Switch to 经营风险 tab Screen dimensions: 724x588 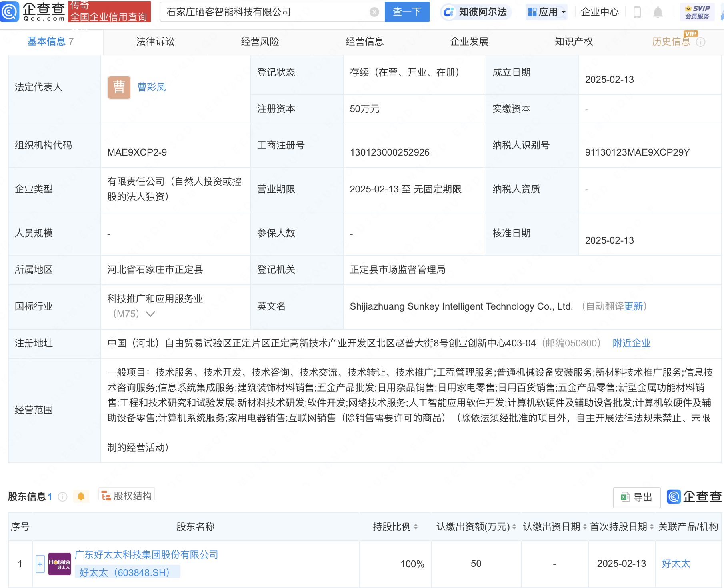click(x=260, y=42)
